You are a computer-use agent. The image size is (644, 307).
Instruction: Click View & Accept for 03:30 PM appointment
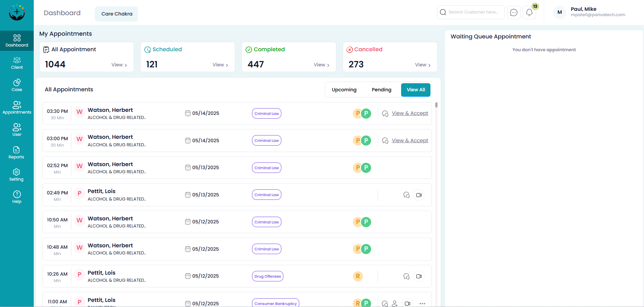click(410, 113)
